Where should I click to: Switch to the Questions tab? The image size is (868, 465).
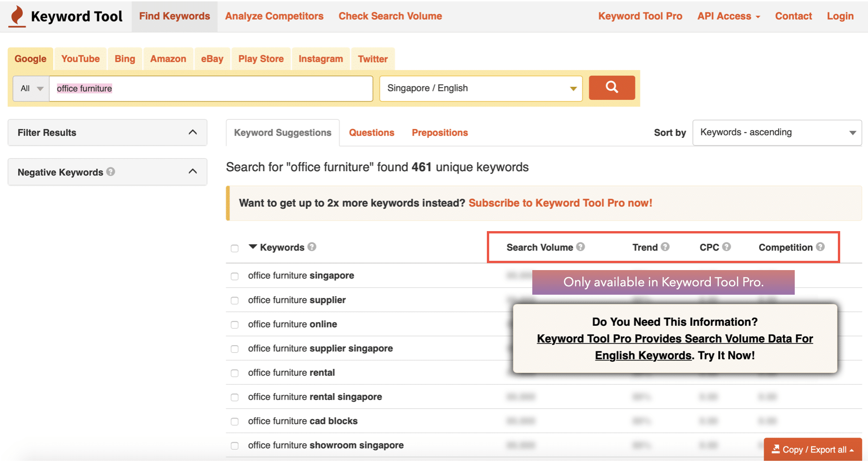click(371, 133)
